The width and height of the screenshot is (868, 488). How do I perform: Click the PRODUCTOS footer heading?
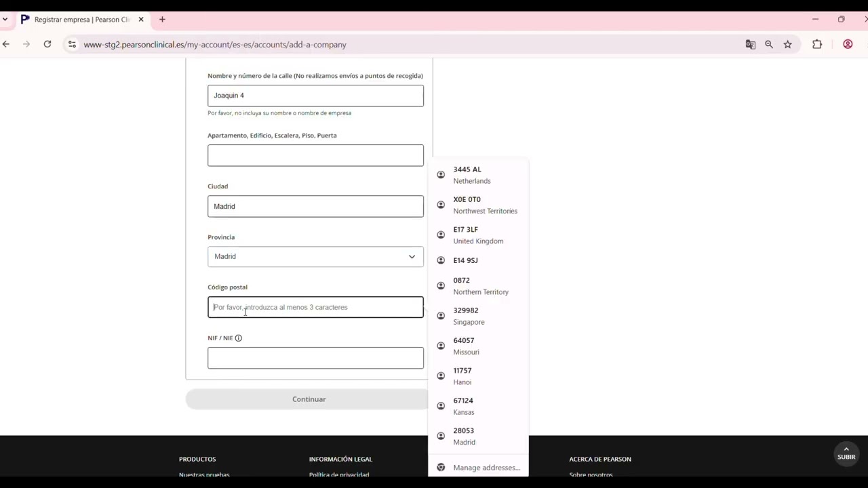point(197,459)
